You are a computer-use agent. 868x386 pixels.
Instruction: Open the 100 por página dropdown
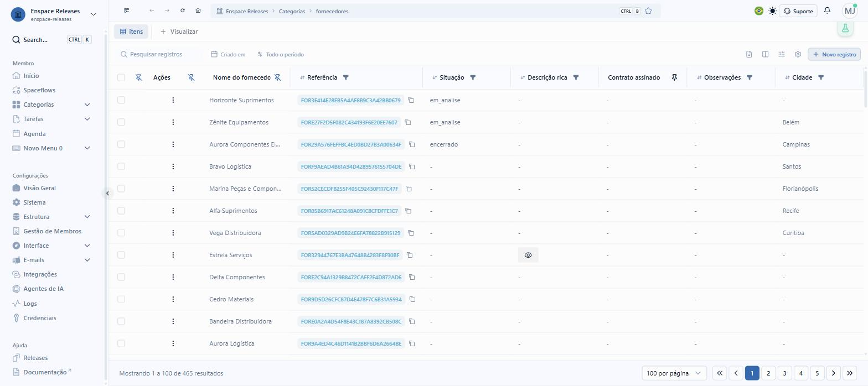pyautogui.click(x=674, y=373)
